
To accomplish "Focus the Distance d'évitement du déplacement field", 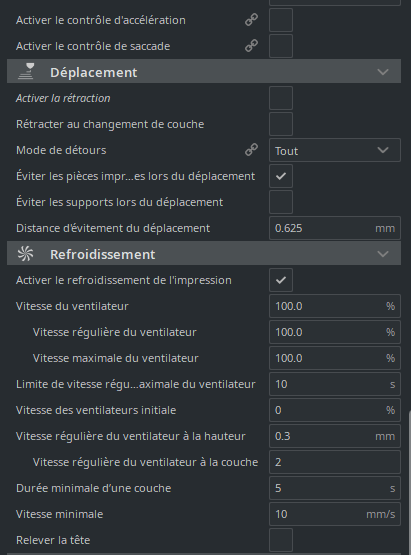I will point(335,228).
